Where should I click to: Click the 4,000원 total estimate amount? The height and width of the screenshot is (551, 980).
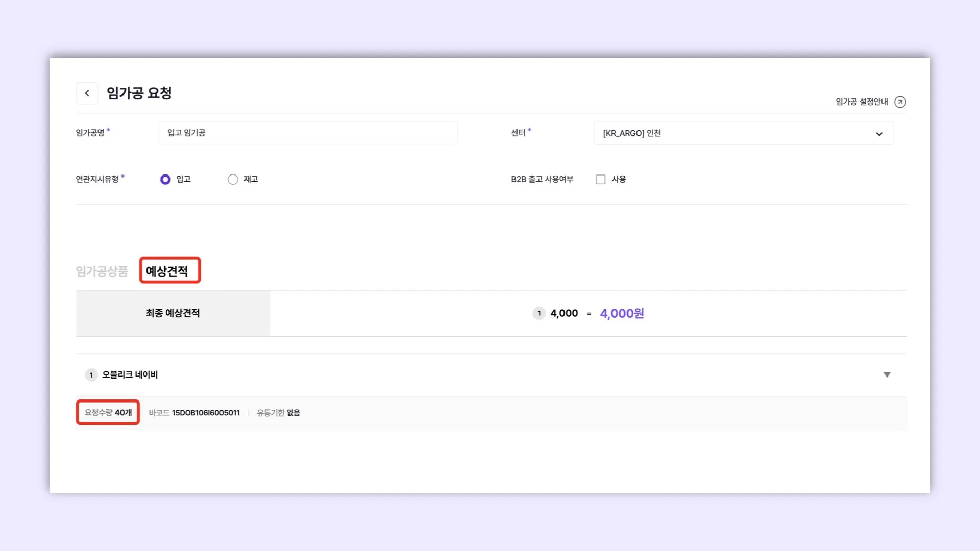pyautogui.click(x=622, y=313)
